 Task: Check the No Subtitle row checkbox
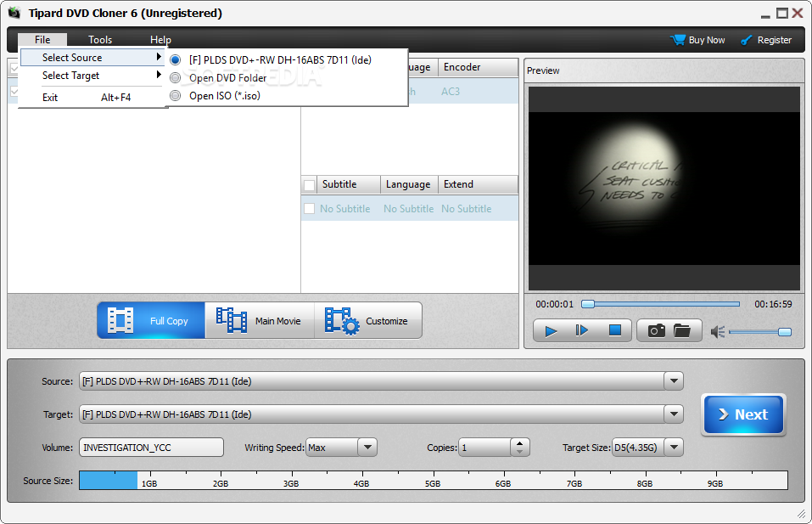coord(309,208)
